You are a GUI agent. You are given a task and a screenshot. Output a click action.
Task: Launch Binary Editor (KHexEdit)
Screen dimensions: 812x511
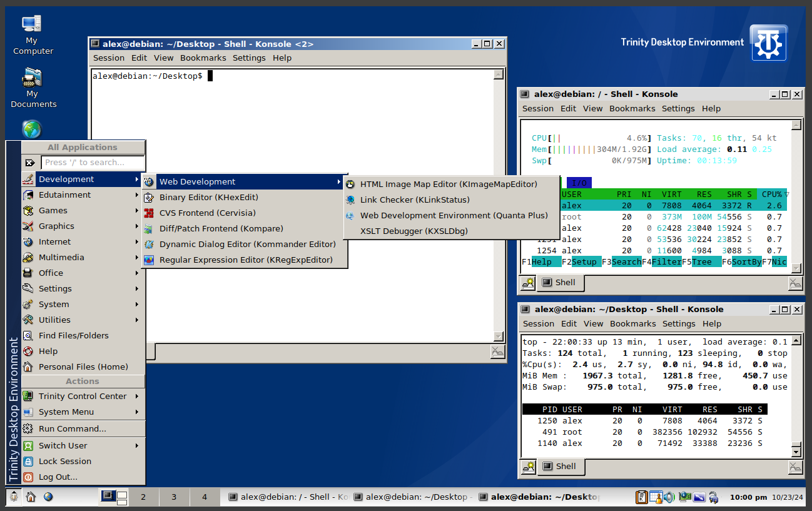(208, 198)
